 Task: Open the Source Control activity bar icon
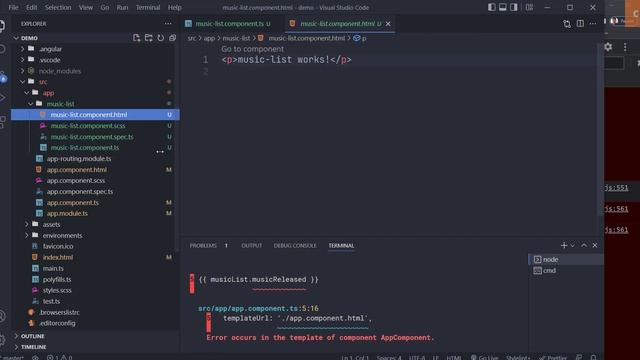tap(2, 77)
